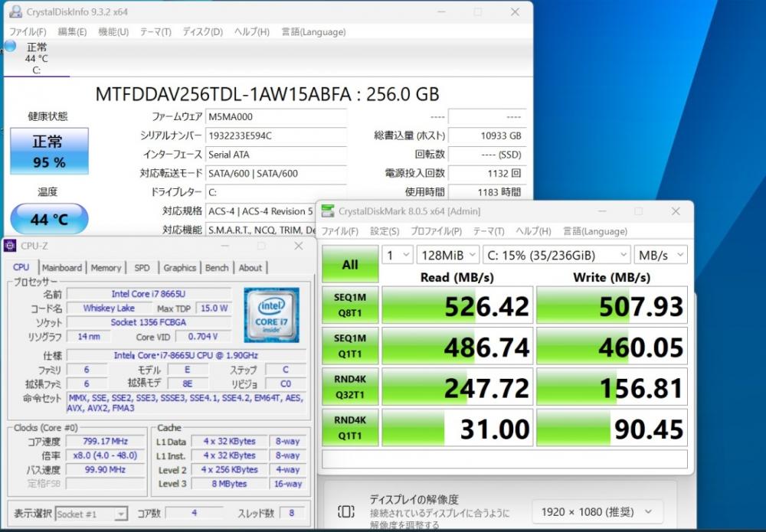Open 言語(Language) menu in CrystalDiskInfo
The width and height of the screenshot is (766, 532).
click(313, 31)
